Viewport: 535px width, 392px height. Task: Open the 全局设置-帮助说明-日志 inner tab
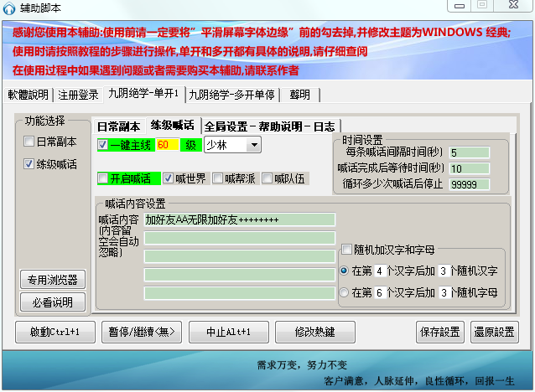268,126
